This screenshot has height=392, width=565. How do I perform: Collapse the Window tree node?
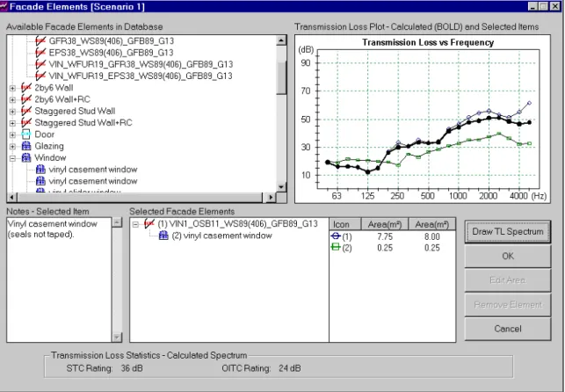tap(12, 158)
